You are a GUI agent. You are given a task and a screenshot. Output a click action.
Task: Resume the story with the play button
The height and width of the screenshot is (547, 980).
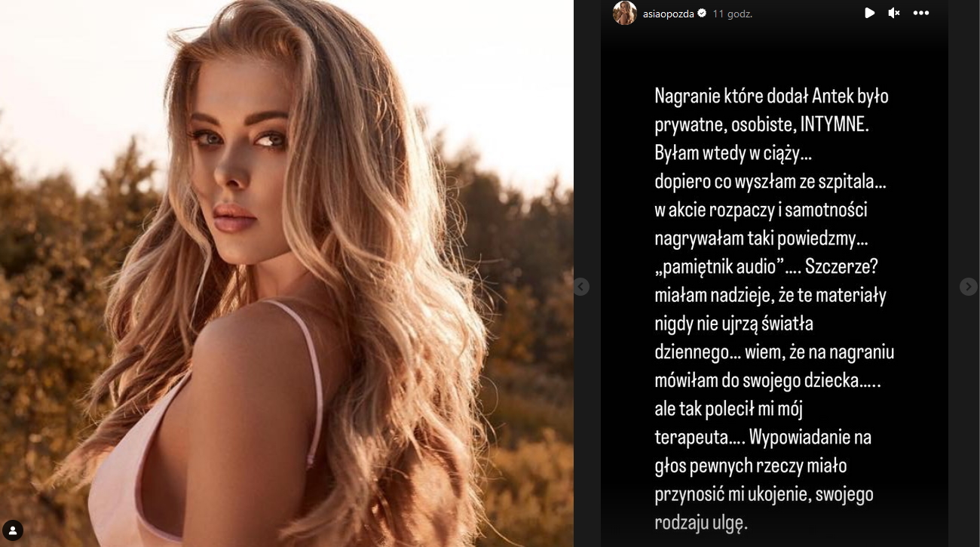(x=869, y=13)
